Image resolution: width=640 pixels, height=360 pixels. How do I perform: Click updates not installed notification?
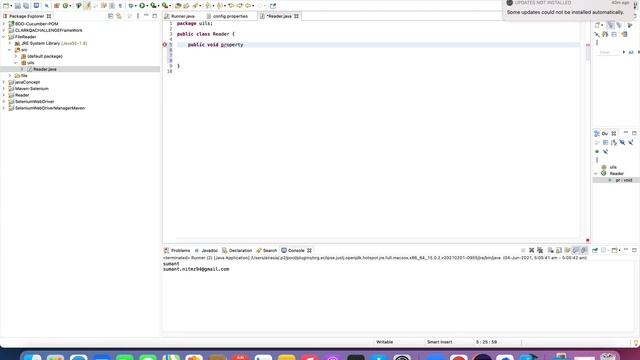(571, 9)
